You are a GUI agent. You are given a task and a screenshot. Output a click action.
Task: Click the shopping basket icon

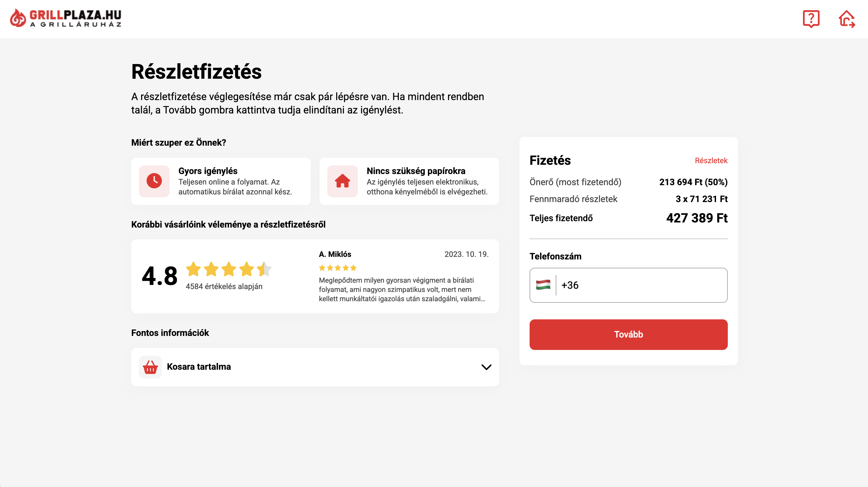click(x=150, y=367)
